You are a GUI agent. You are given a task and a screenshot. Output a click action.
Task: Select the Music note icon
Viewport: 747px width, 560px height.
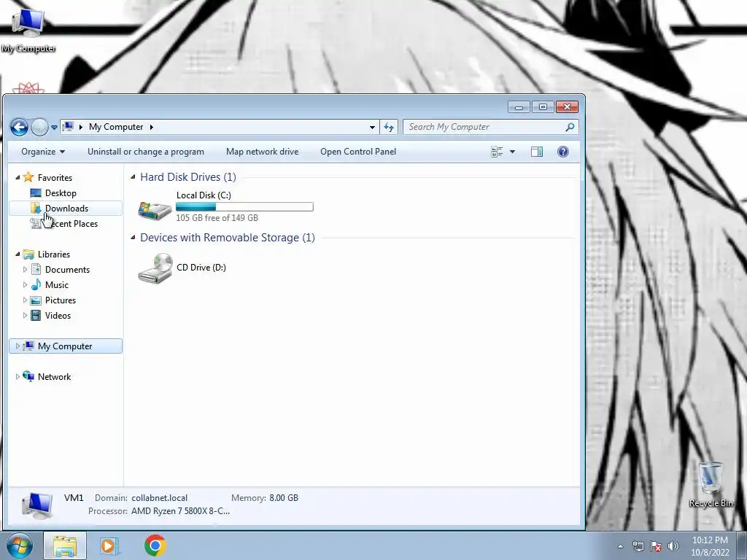click(36, 285)
